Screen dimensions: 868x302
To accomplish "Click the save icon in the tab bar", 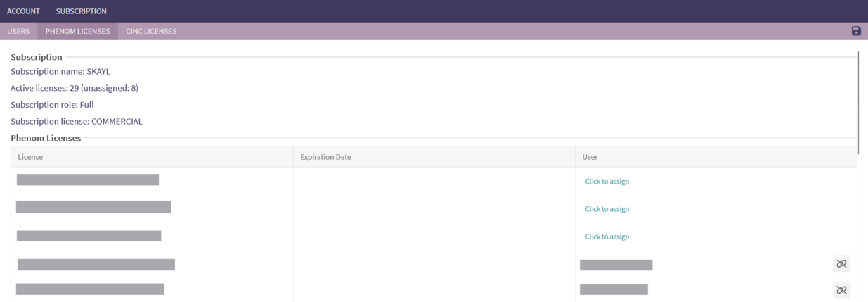I will click(855, 31).
